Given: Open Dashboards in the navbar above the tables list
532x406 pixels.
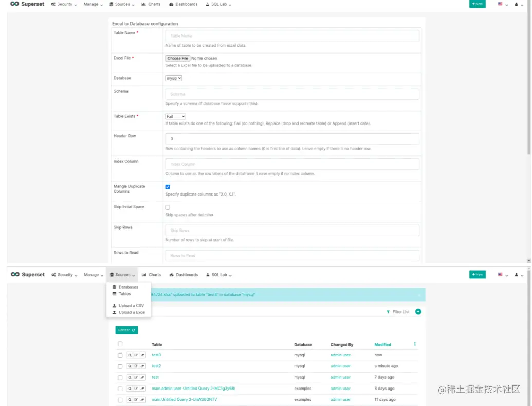Looking at the screenshot, I should 184,274.
